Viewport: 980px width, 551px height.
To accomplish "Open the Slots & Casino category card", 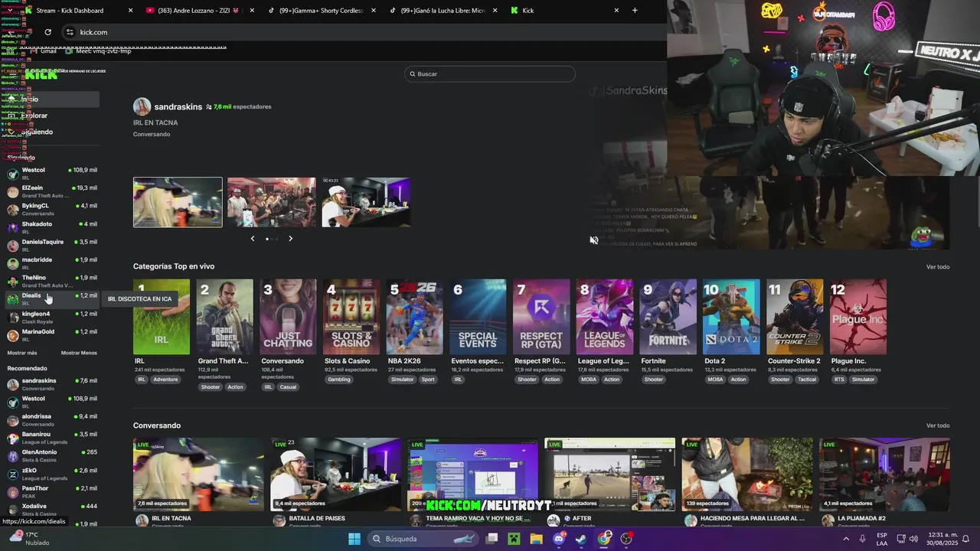I will click(x=351, y=317).
